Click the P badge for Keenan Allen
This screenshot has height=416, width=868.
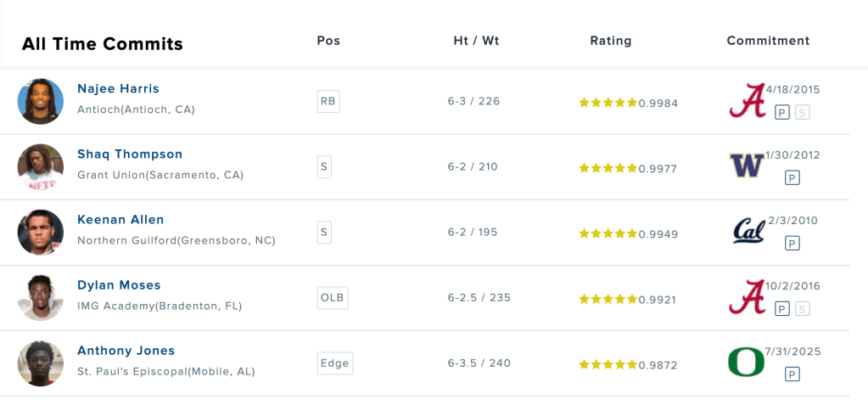[792, 243]
